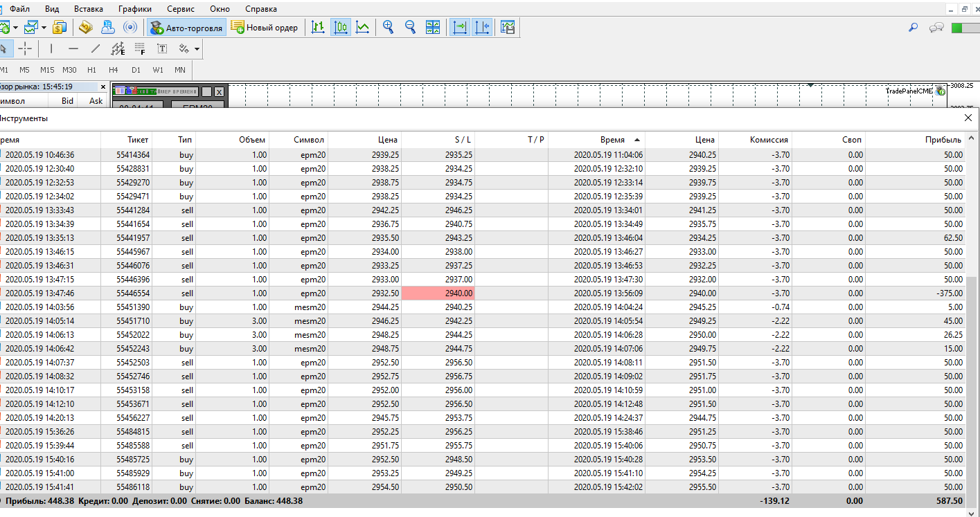This screenshot has height=517, width=980.
Task: Open the Сервис menu
Action: pyautogui.click(x=181, y=9)
